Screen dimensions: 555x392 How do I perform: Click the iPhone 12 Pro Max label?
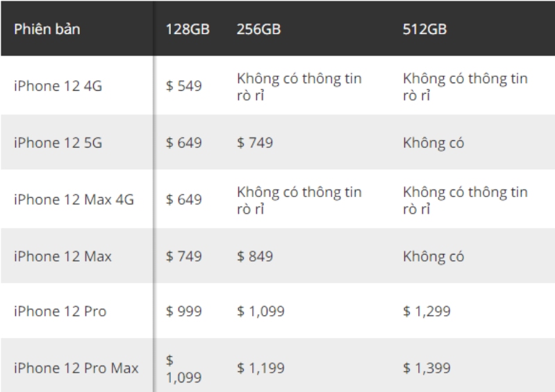(76, 368)
